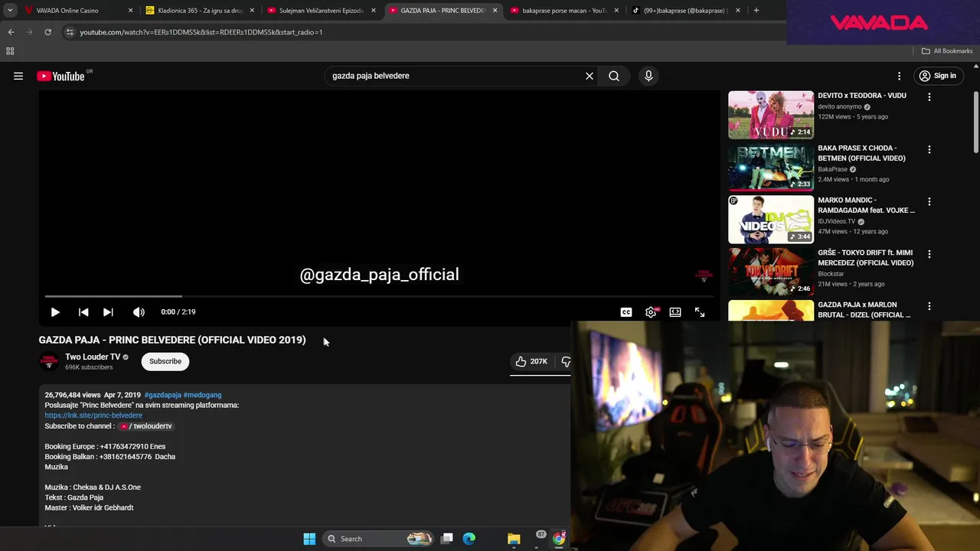Open YouTube settings three-dot menu
The image size is (980, 551).
pyautogui.click(x=899, y=76)
